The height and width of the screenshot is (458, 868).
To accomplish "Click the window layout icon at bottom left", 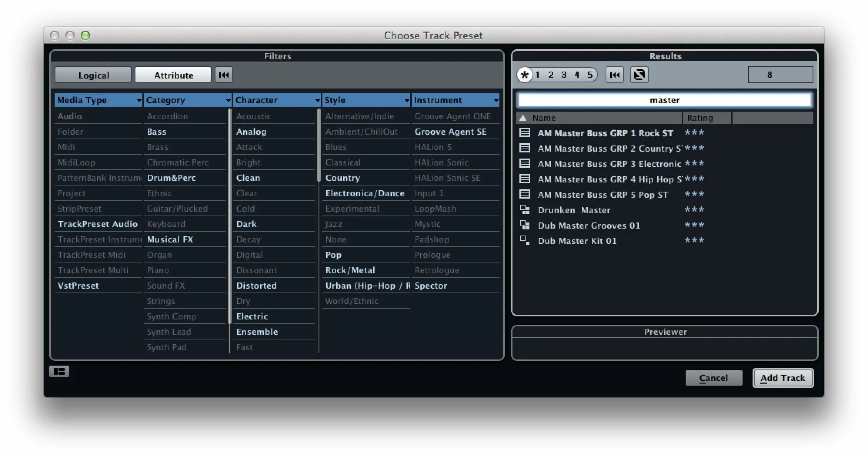I will tap(59, 371).
